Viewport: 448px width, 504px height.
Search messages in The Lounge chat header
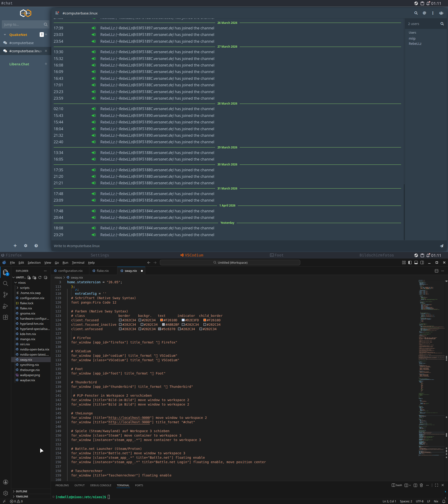[416, 13]
